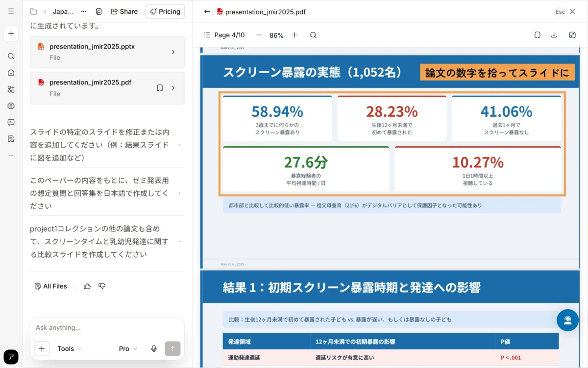The width and height of the screenshot is (588, 368).
Task: Go back with the arrow in the PDF viewer
Action: [207, 11]
